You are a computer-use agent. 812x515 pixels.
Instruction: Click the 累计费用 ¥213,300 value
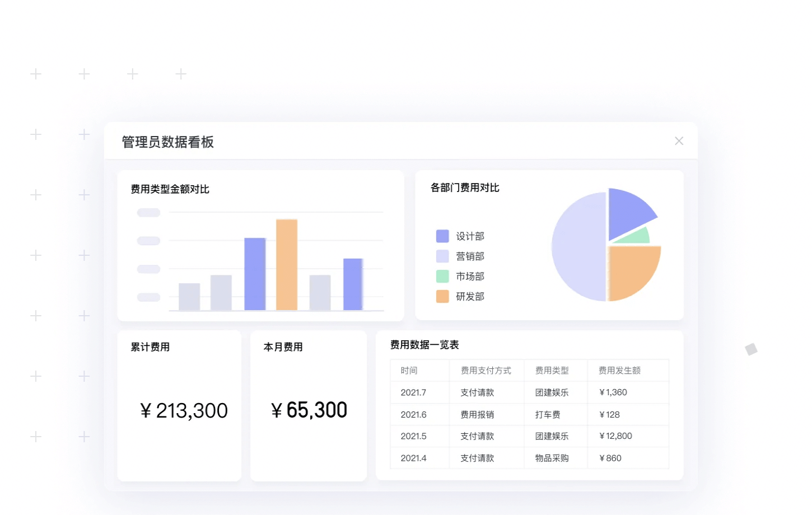point(184,411)
